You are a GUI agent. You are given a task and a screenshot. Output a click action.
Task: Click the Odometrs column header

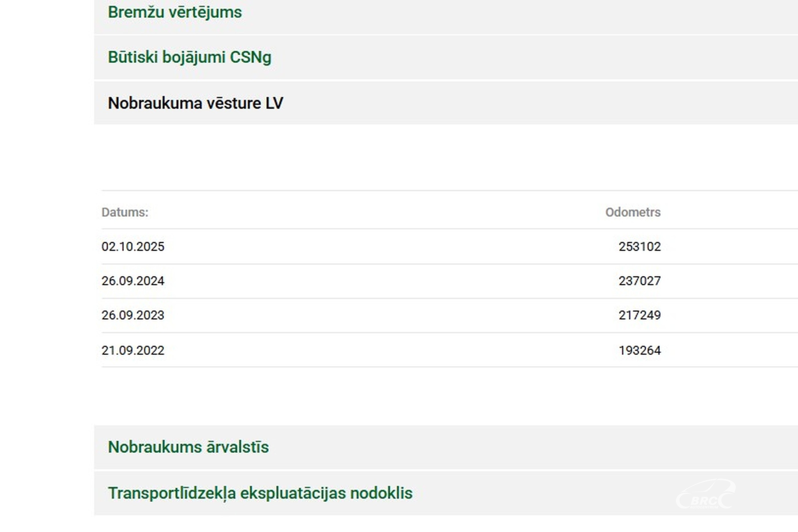pyautogui.click(x=633, y=212)
